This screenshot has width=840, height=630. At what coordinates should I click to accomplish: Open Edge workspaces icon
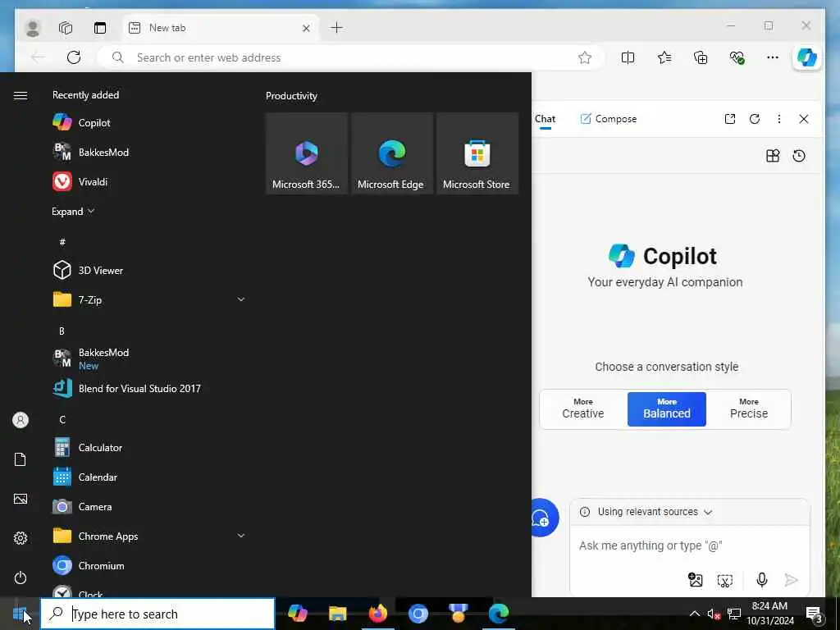pos(66,28)
